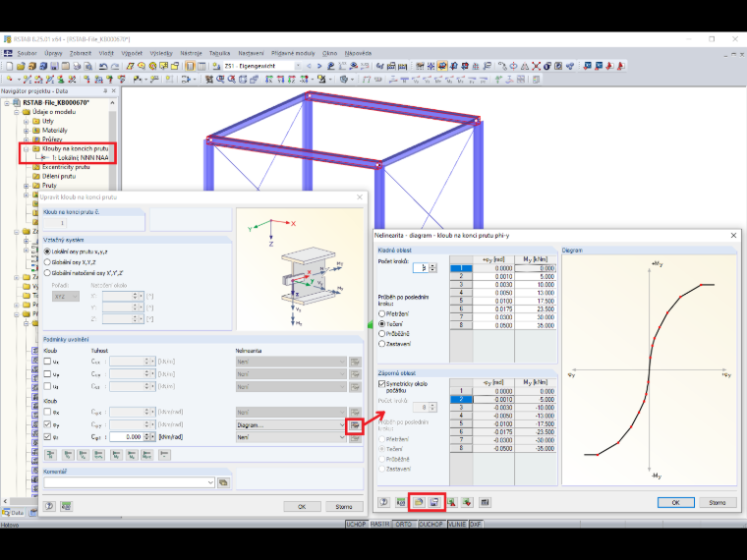Open the Komentář combo box
Screen dimensions: 747x560
[x=129, y=482]
